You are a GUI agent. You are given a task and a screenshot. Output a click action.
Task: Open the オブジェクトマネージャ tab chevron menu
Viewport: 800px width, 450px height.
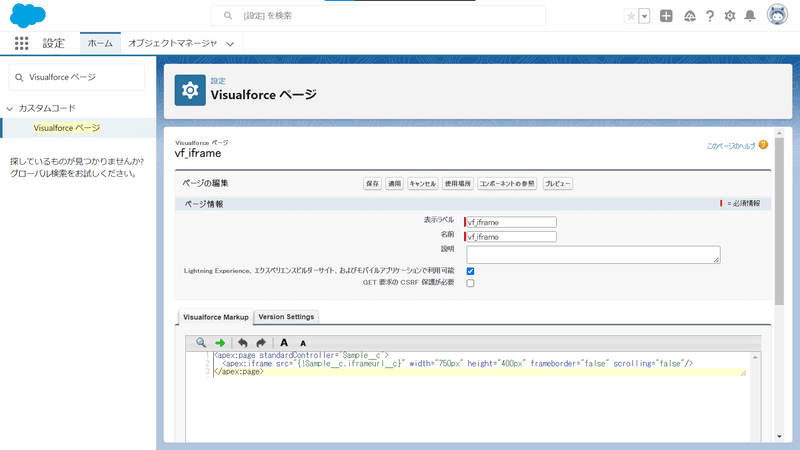point(231,44)
